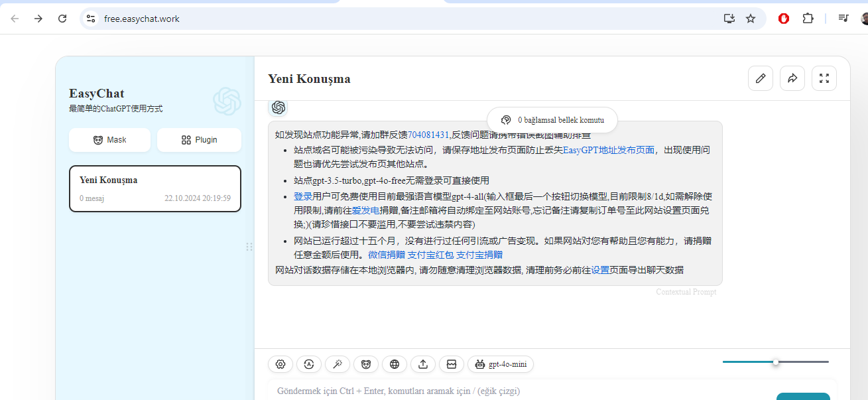Open the 爱发电 donation link
The width and height of the screenshot is (868, 400).
coord(365,210)
